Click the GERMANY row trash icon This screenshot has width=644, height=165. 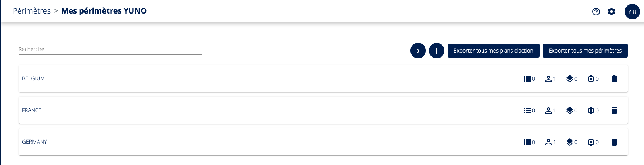pyautogui.click(x=614, y=142)
